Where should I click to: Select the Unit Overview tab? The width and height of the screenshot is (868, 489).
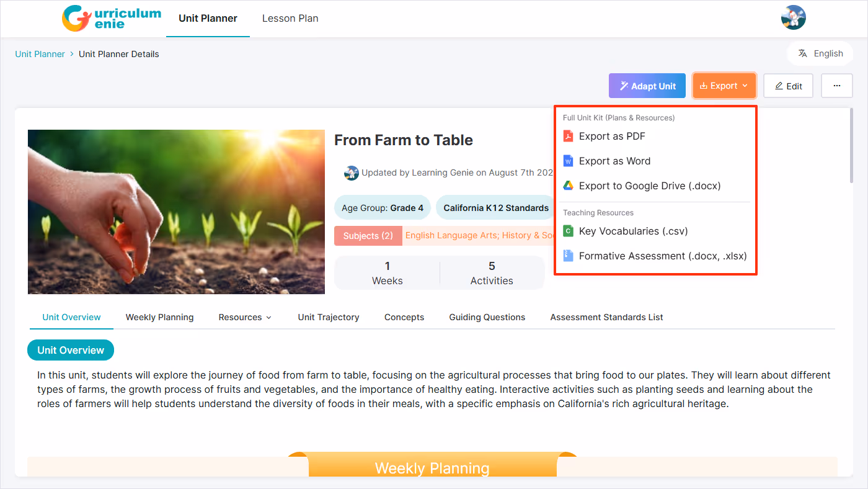71,317
